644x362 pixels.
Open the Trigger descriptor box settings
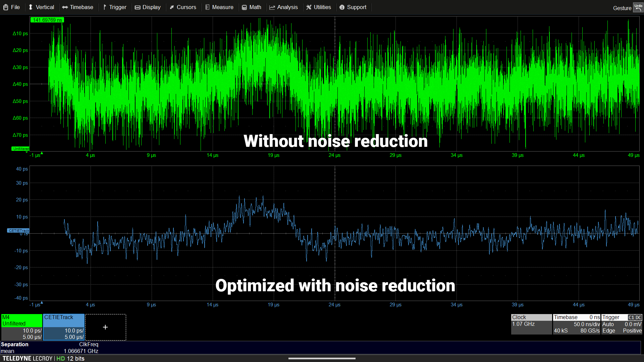(x=622, y=324)
